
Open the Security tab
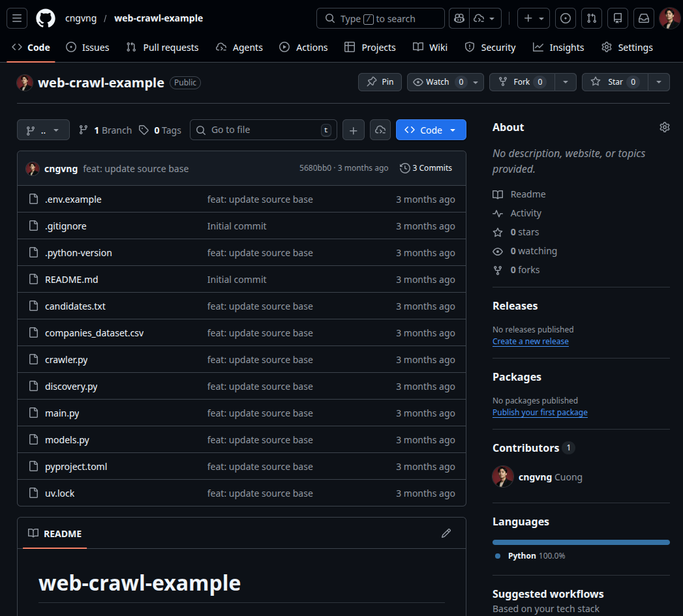click(490, 48)
